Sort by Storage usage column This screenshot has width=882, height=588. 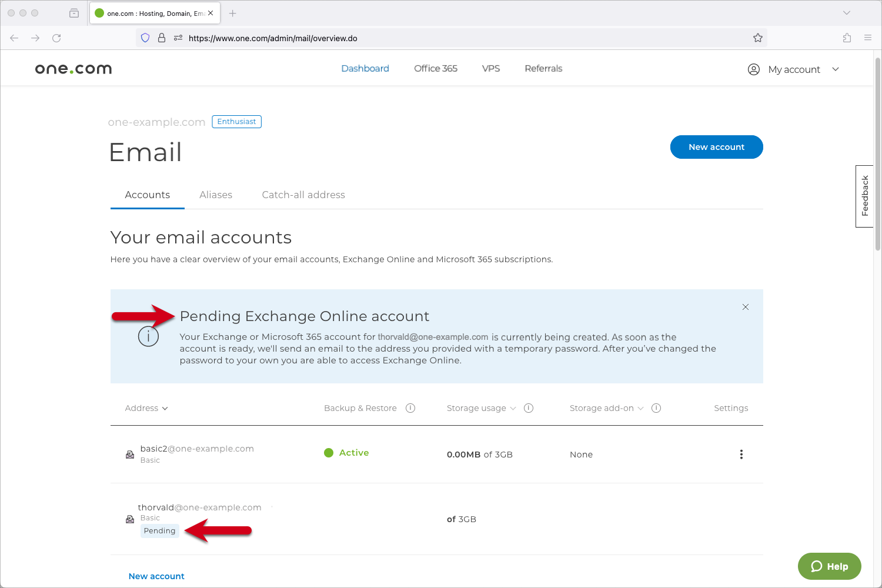(x=480, y=408)
